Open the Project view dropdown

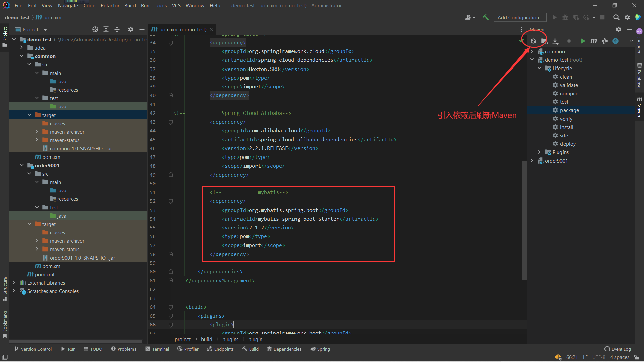[46, 29]
